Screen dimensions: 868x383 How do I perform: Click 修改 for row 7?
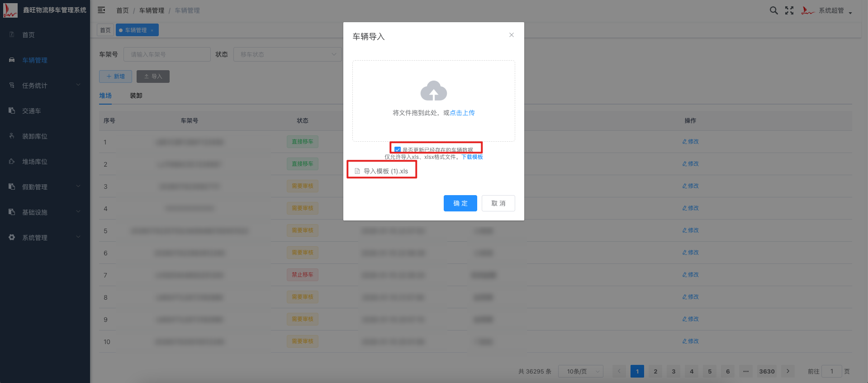[x=690, y=275]
